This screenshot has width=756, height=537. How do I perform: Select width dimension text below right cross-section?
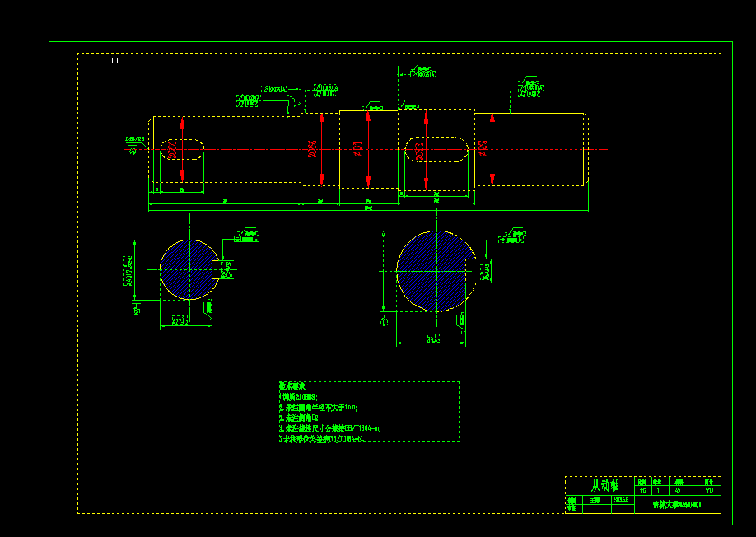pyautogui.click(x=433, y=339)
